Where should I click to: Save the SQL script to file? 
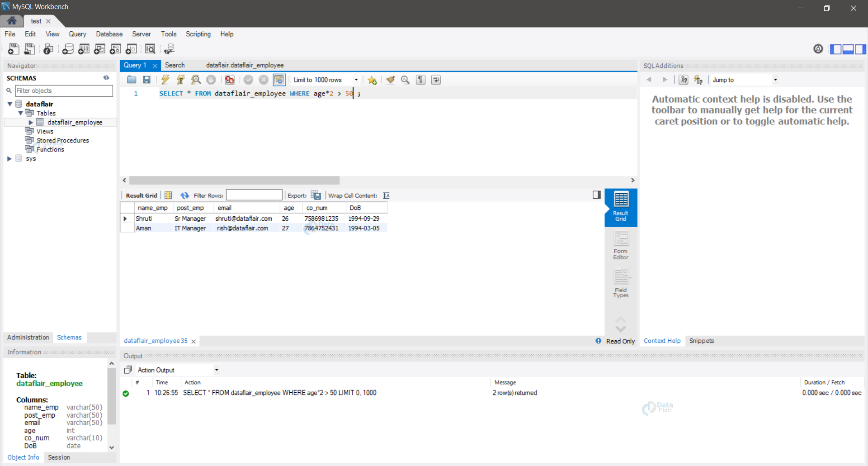[146, 80]
